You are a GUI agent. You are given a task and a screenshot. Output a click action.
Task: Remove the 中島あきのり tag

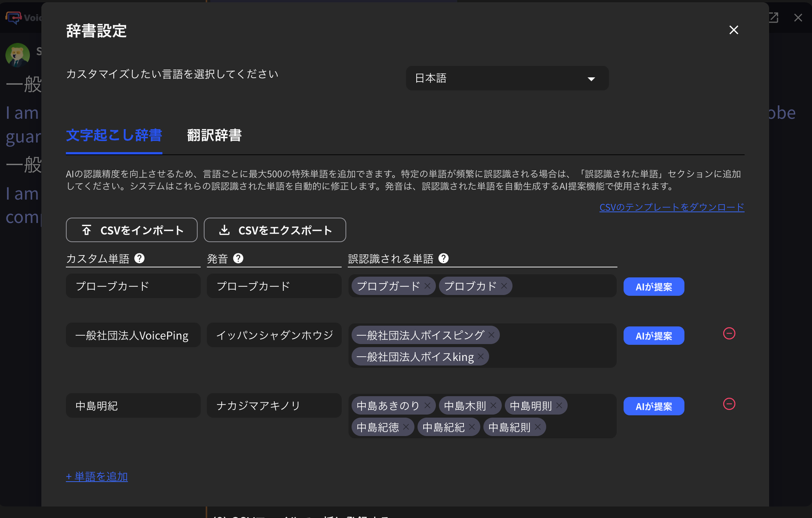(428, 405)
